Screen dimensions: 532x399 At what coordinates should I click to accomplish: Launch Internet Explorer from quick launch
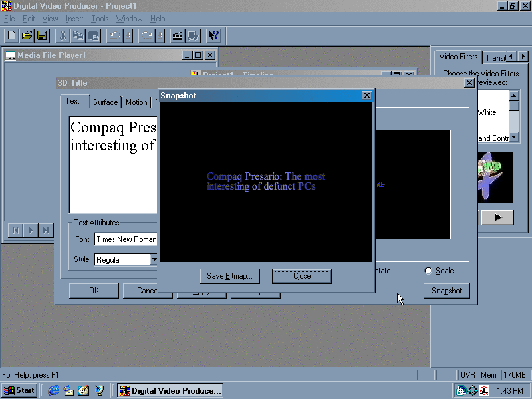click(x=53, y=390)
